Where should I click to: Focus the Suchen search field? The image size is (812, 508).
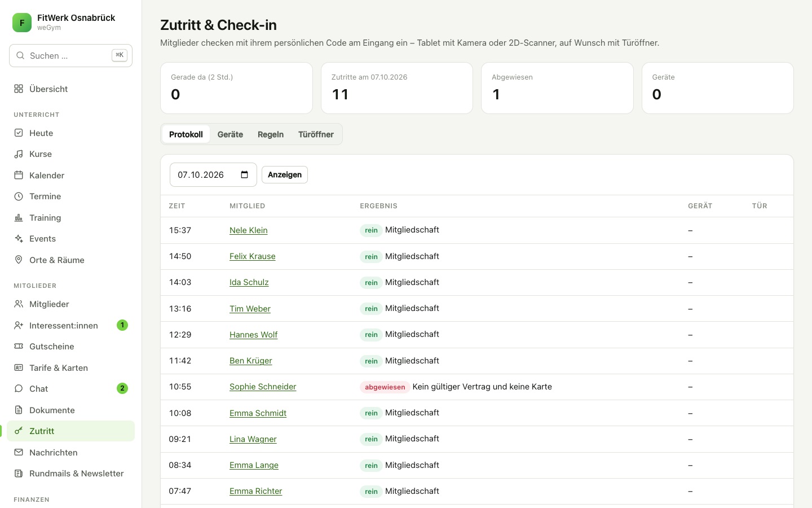(x=71, y=55)
